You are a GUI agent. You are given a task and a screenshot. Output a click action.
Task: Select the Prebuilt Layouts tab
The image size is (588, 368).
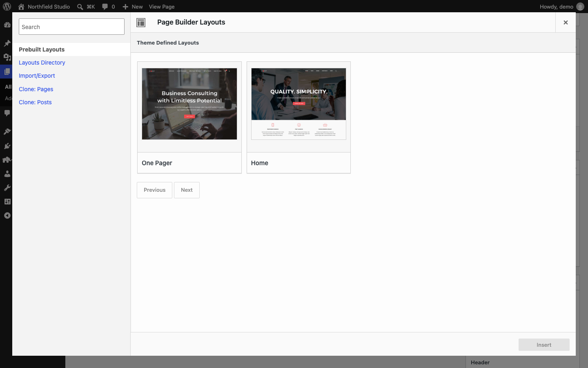71,49
